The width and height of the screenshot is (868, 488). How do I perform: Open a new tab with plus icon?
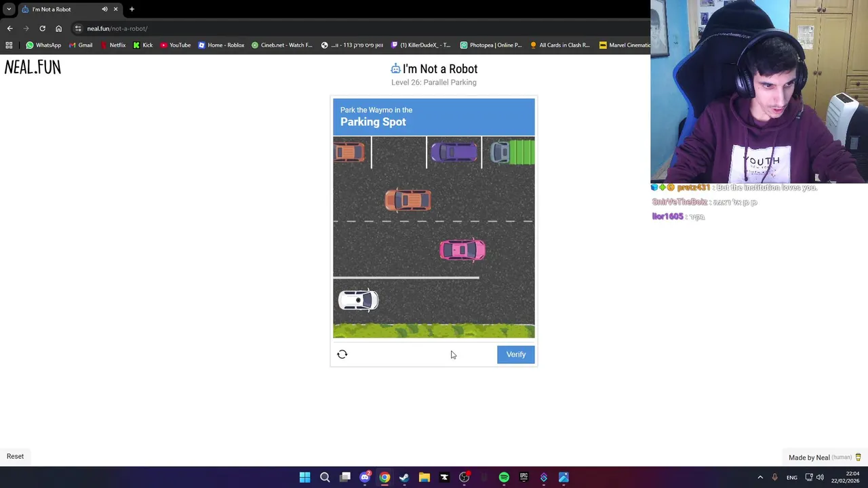(x=132, y=9)
